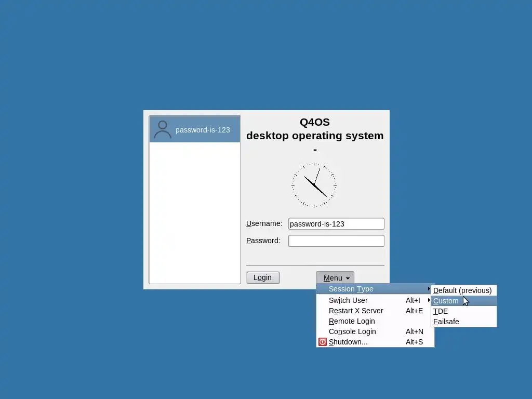Pick Default (previous) session type
Screen dimensions: 532x399
pos(464,290)
